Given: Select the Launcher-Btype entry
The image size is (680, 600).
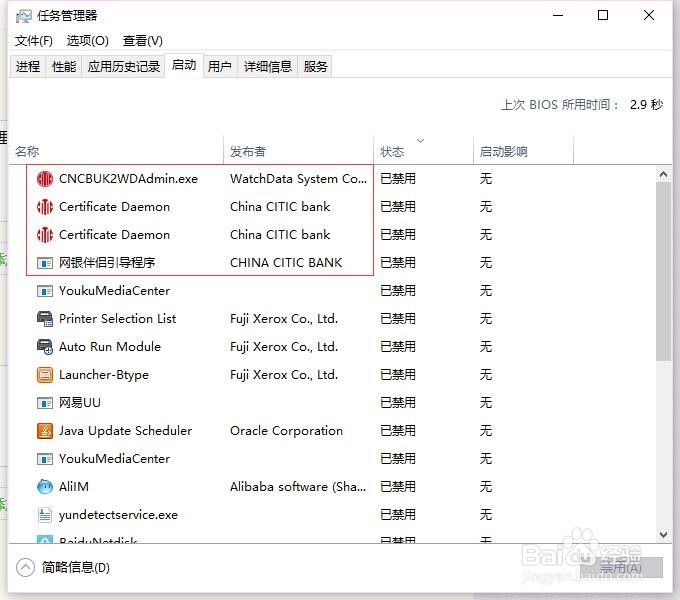Looking at the screenshot, I should [104, 375].
